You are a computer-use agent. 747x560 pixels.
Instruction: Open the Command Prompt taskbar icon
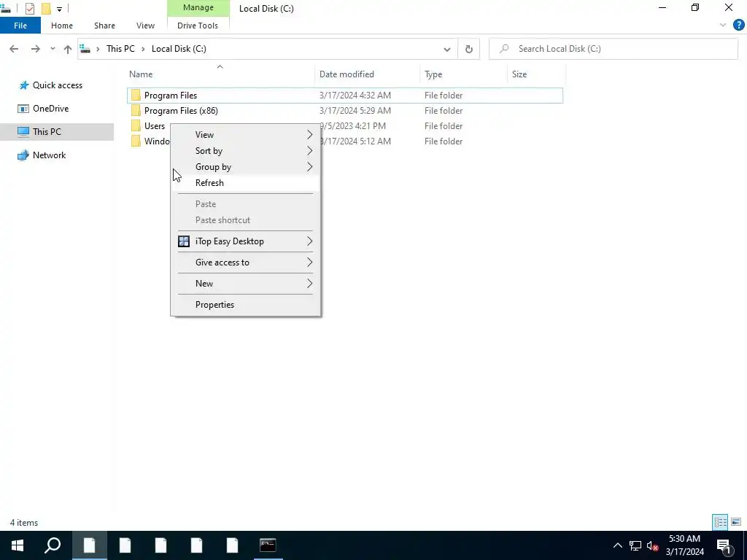268,545
